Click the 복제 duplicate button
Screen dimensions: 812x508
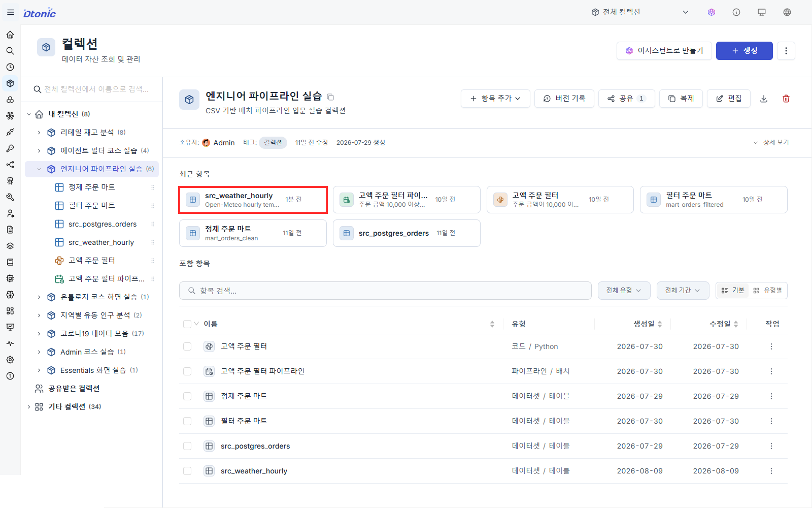(x=681, y=99)
